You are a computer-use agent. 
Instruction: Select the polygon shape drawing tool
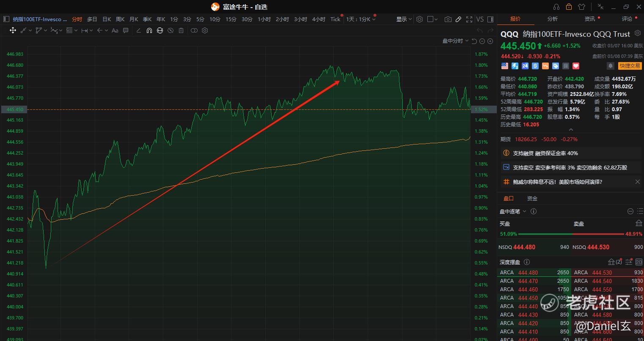pyautogui.click(x=39, y=30)
